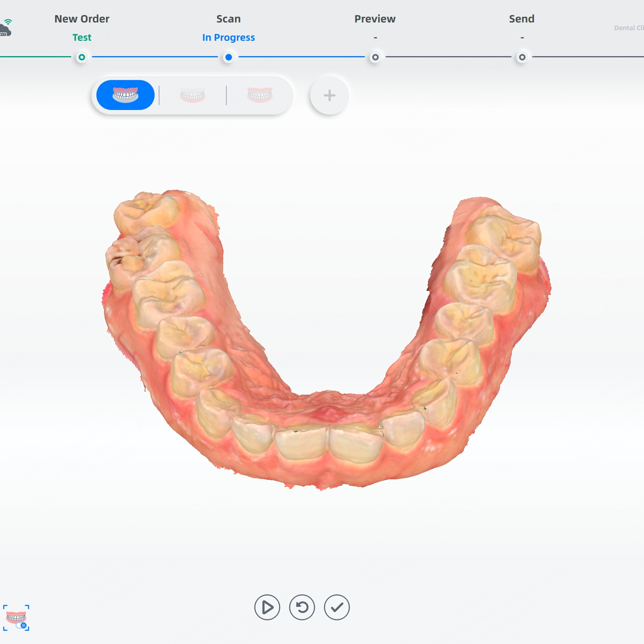Click the Send progress marker dot
Screen dimensions: 644x644
pos(522,57)
